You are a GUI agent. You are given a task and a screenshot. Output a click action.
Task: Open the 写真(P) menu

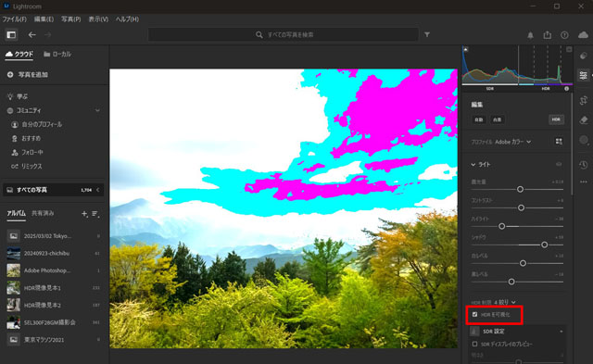70,19
